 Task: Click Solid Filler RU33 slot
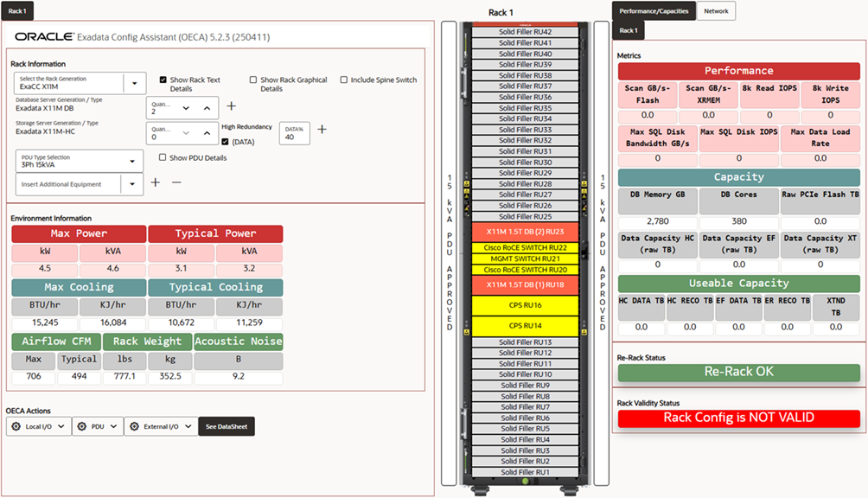click(526, 130)
